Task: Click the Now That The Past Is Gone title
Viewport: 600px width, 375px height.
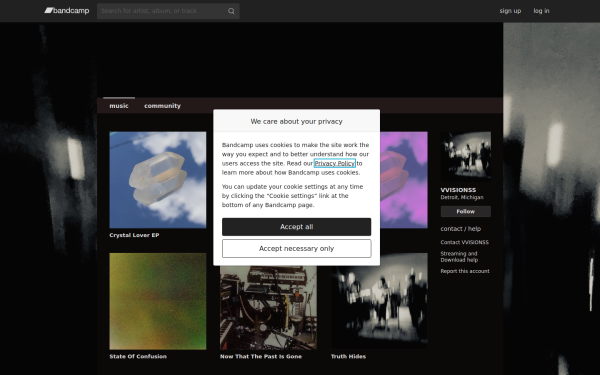Action: (261, 356)
